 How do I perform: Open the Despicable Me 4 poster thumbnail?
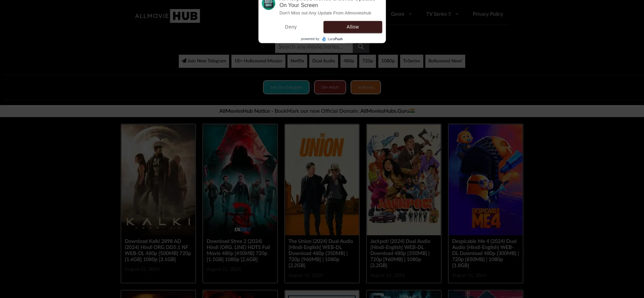(486, 180)
